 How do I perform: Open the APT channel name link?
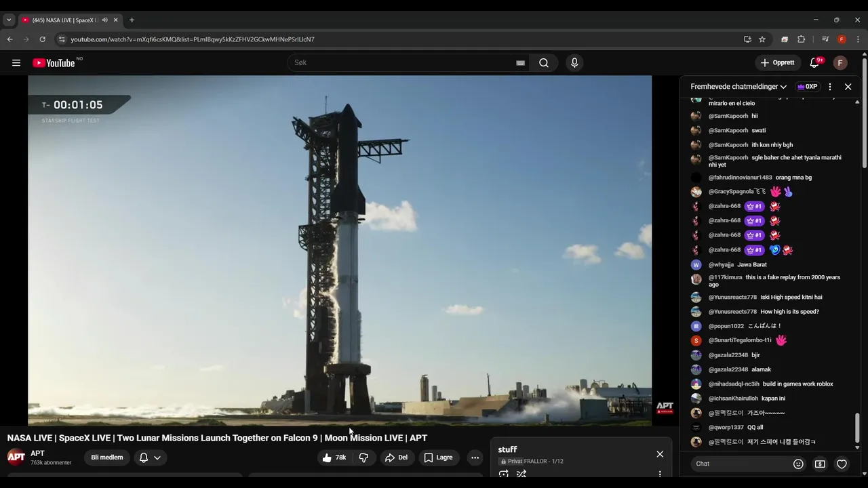point(37,453)
